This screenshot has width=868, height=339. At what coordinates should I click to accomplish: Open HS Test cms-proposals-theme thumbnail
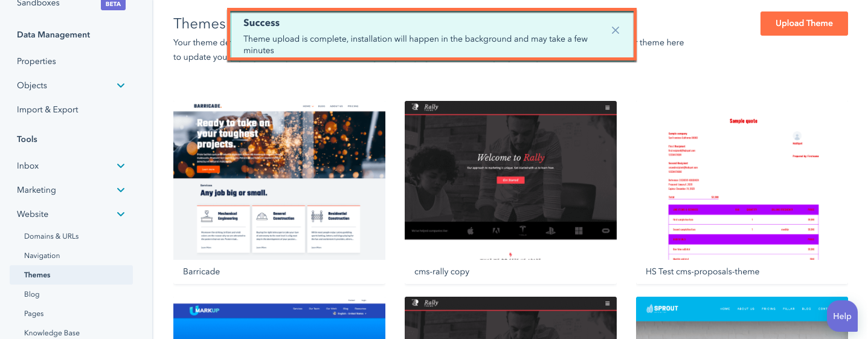coord(742,180)
